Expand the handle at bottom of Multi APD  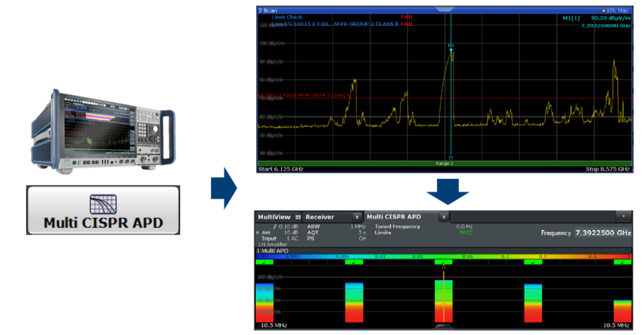444,327
